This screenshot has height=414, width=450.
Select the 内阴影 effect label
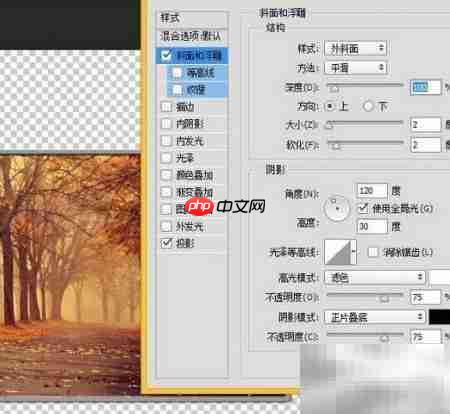click(189, 124)
